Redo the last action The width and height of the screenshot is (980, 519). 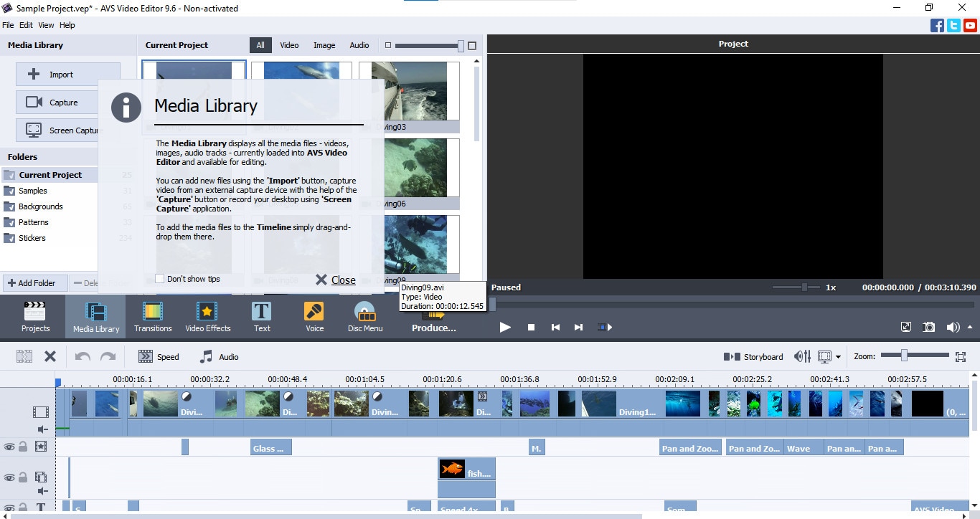point(108,356)
